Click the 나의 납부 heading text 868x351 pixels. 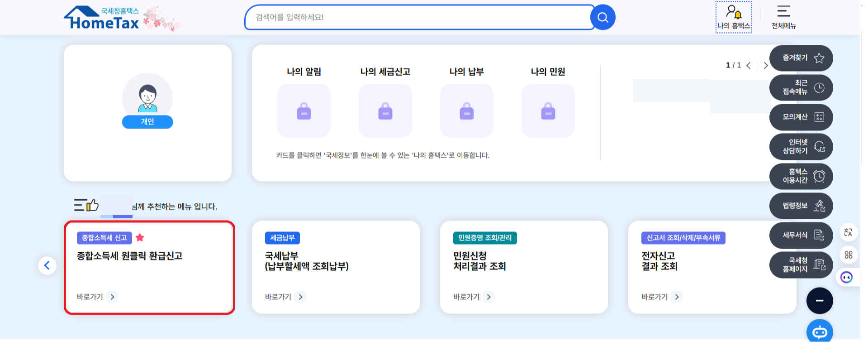(467, 72)
